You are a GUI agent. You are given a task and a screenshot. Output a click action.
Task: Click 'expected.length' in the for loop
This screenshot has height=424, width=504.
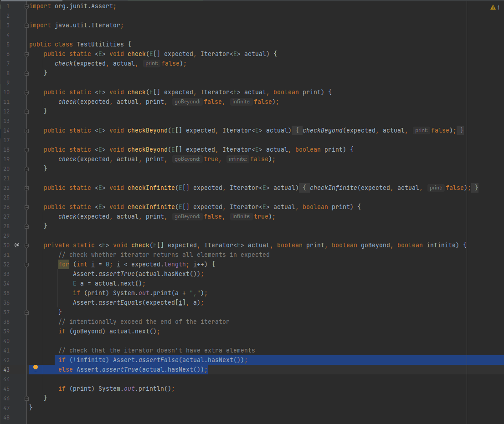pyautogui.click(x=159, y=264)
